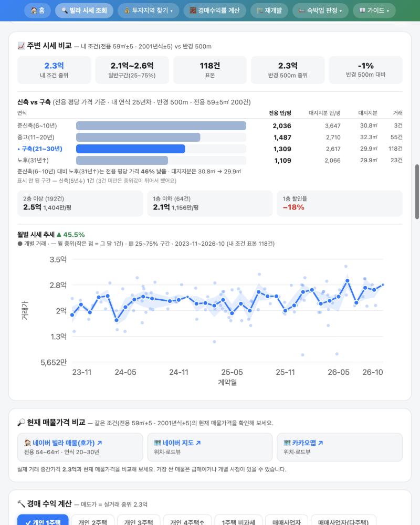Expand the 숙박업 판정 dropdown menu

tap(320, 10)
